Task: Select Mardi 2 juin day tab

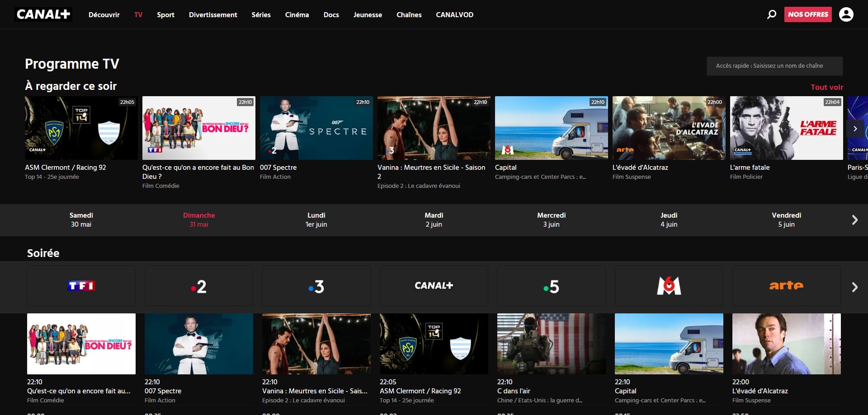Action: click(434, 220)
